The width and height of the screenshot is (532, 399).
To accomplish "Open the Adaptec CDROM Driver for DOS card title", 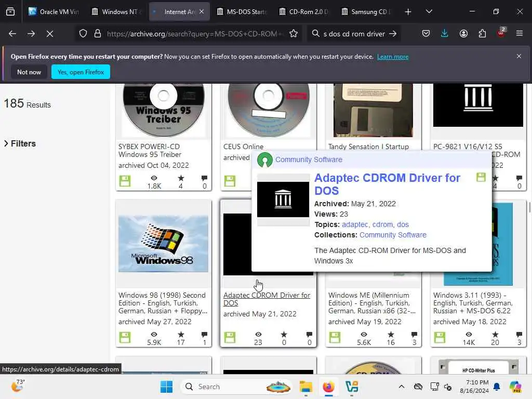I will click(x=267, y=299).
